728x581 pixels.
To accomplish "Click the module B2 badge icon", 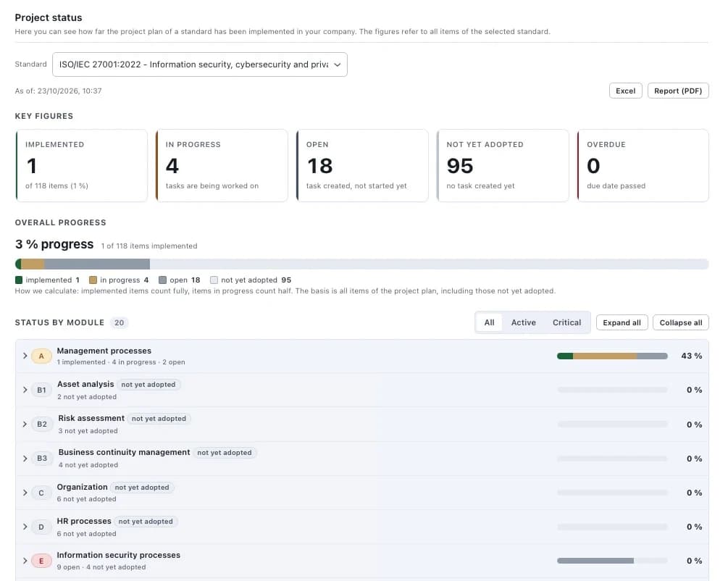I will click(x=42, y=425).
